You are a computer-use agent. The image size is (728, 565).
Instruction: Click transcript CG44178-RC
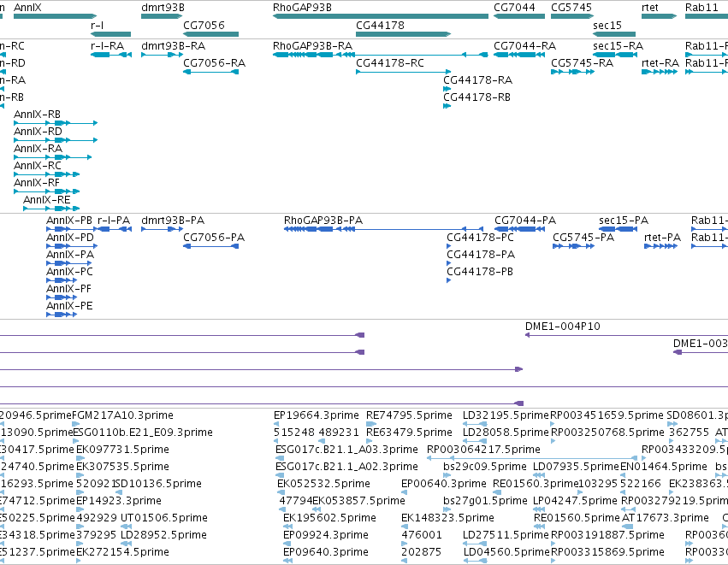(x=404, y=72)
